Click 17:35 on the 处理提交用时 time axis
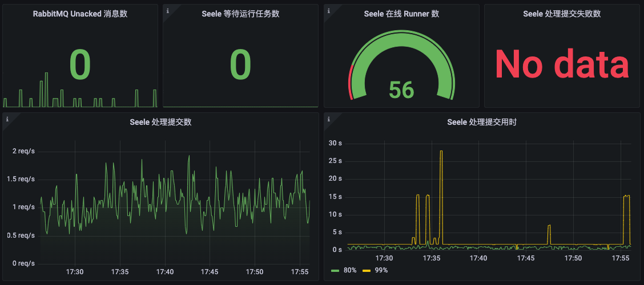Screen dimensions: 644x285 coord(431,258)
